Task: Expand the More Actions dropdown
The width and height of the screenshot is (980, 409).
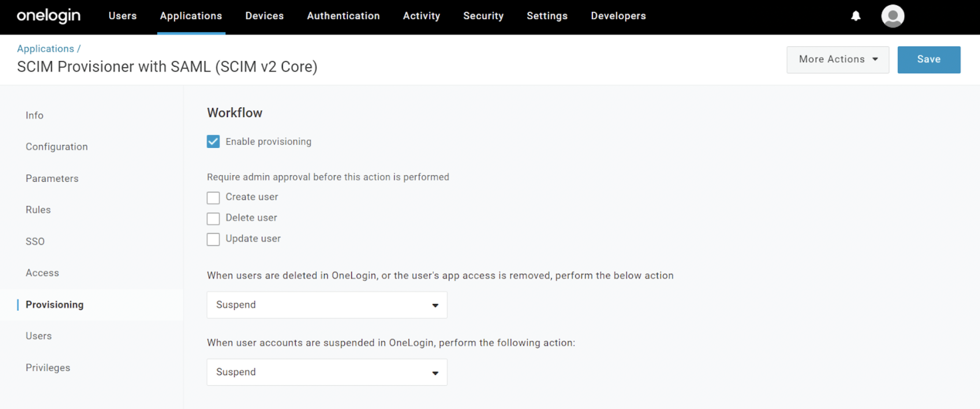Action: 838,59
